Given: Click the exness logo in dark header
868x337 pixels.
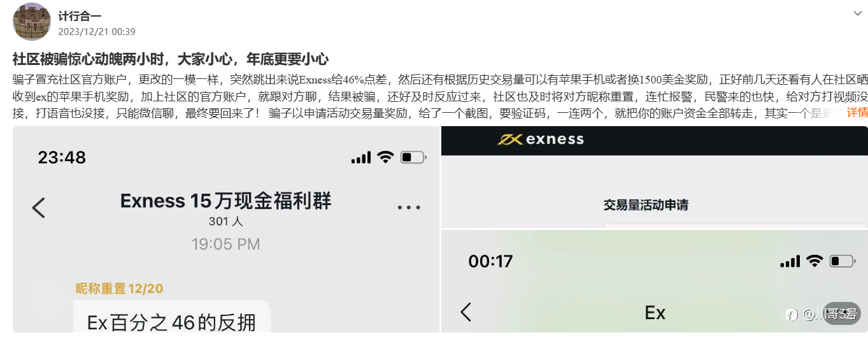Looking at the screenshot, I should coord(540,139).
